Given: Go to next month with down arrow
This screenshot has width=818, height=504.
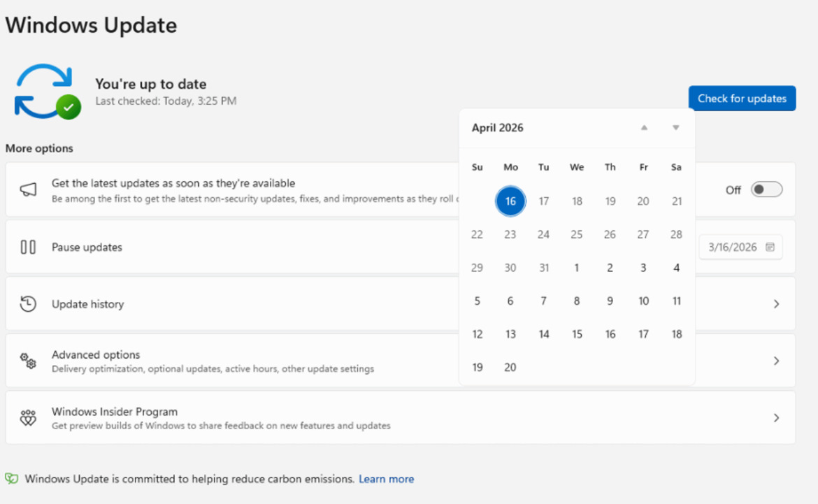Looking at the screenshot, I should click(x=675, y=128).
